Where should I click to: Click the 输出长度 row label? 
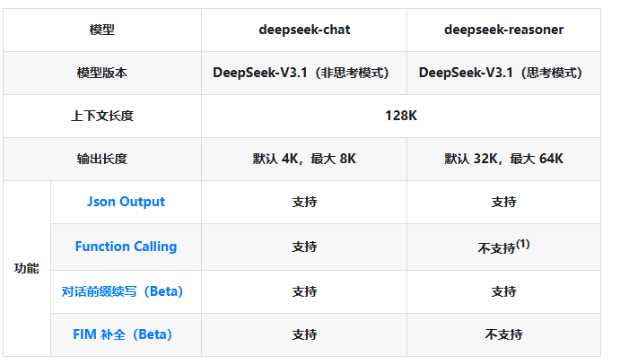tap(102, 159)
